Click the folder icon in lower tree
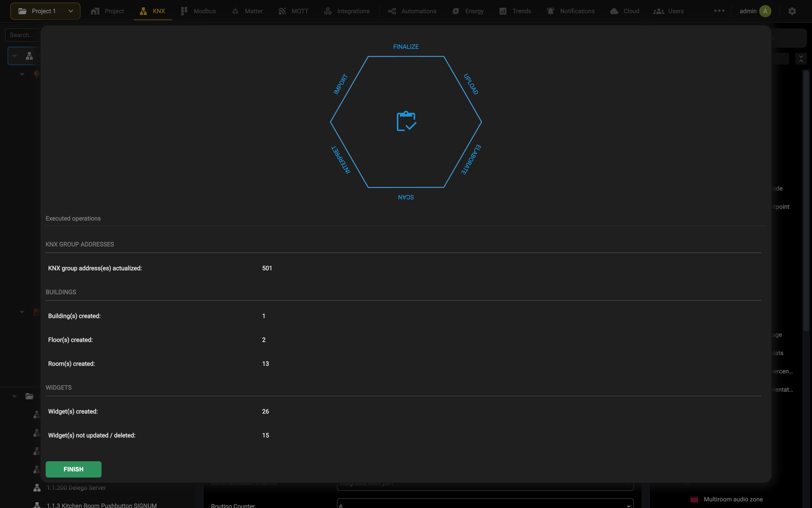Screen dimensions: 812x508 pyautogui.click(x=29, y=396)
